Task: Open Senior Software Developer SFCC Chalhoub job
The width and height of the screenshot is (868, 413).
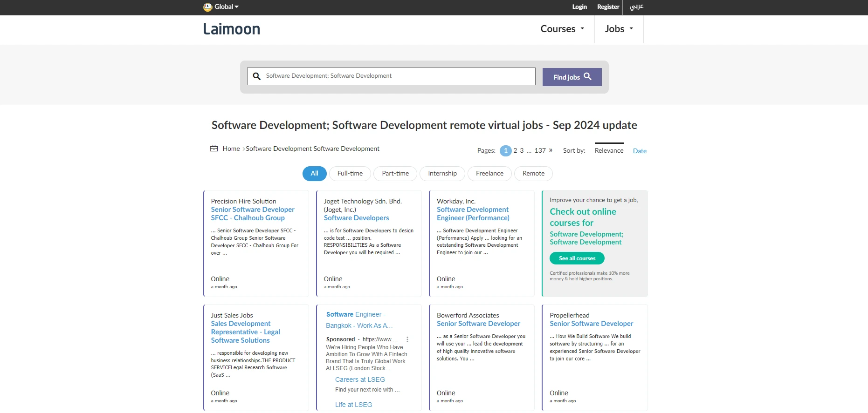Action: point(253,214)
